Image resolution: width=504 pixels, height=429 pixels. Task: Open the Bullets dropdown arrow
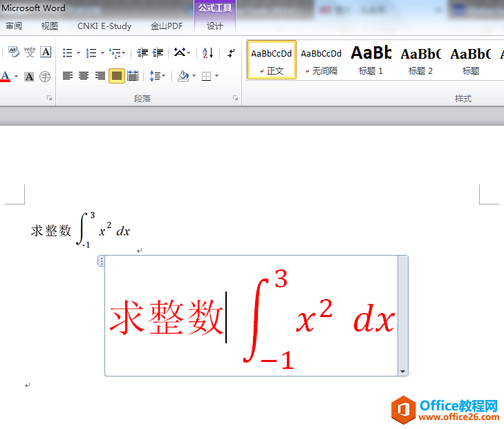pos(78,53)
